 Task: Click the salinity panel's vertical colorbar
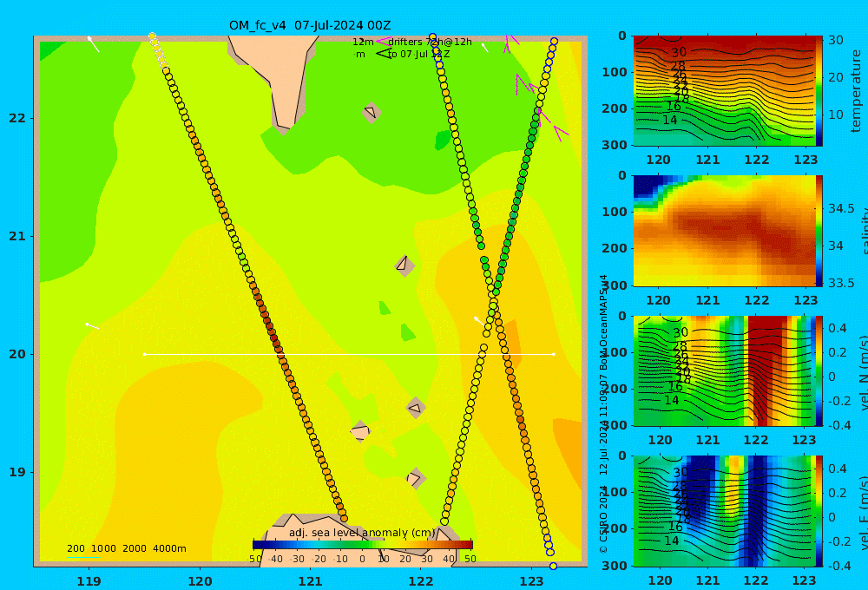click(x=819, y=231)
